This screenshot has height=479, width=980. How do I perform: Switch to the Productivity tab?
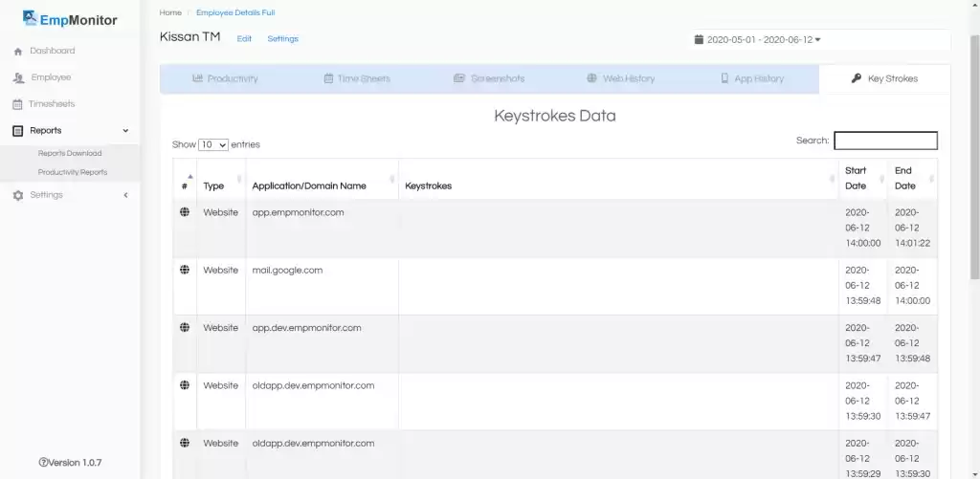[225, 78]
